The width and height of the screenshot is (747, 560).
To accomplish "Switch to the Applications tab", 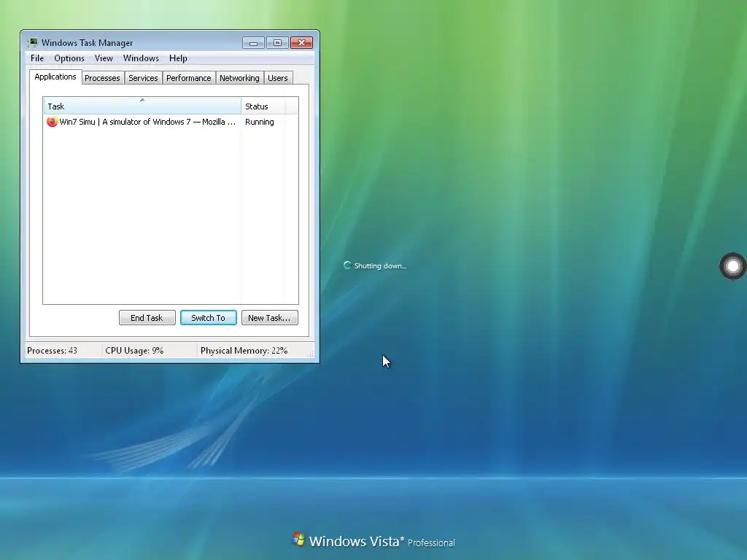I will (55, 77).
